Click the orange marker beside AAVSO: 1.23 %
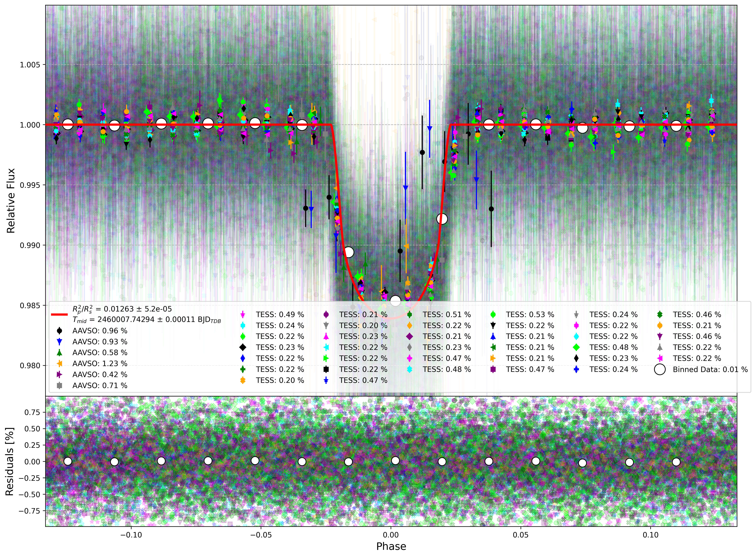The image size is (756, 557). tap(59, 363)
